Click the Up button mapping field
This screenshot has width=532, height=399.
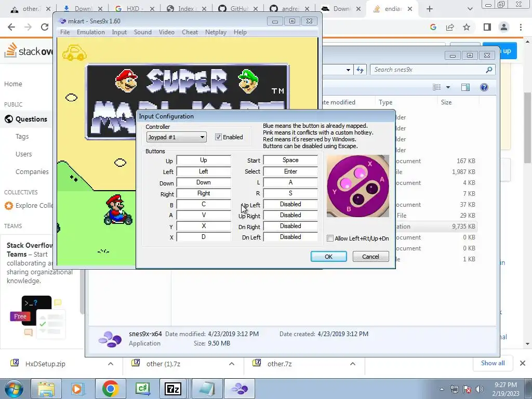point(204,160)
